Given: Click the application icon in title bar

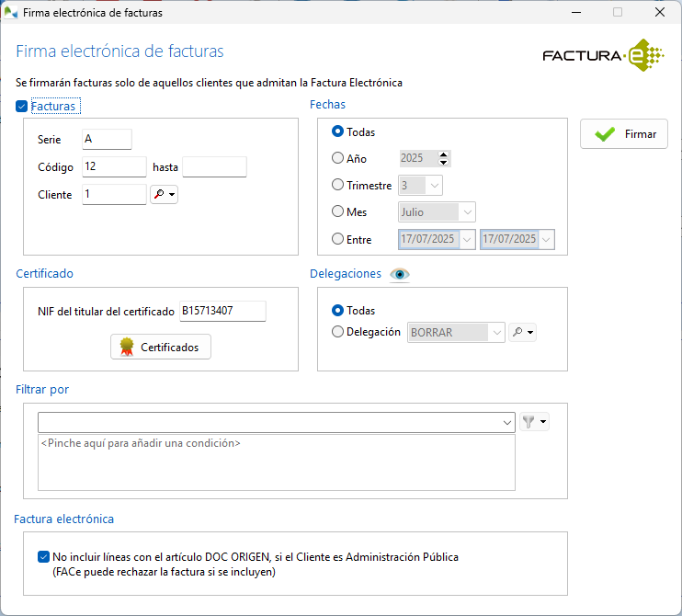Looking at the screenshot, I should (12, 12).
